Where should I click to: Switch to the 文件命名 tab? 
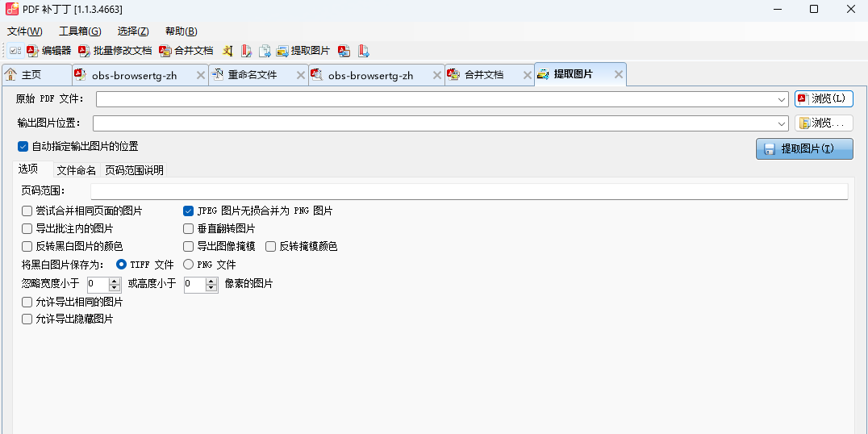coord(77,170)
